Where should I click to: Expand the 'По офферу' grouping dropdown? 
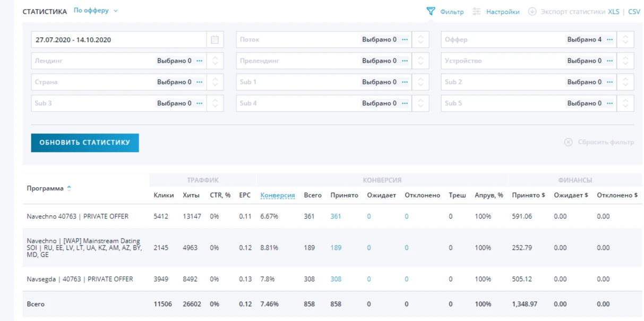tap(96, 11)
